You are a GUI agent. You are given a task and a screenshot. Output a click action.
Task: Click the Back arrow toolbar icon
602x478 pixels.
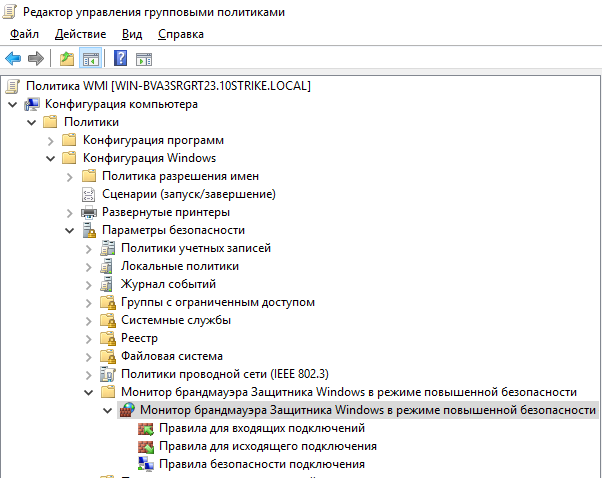click(13, 59)
